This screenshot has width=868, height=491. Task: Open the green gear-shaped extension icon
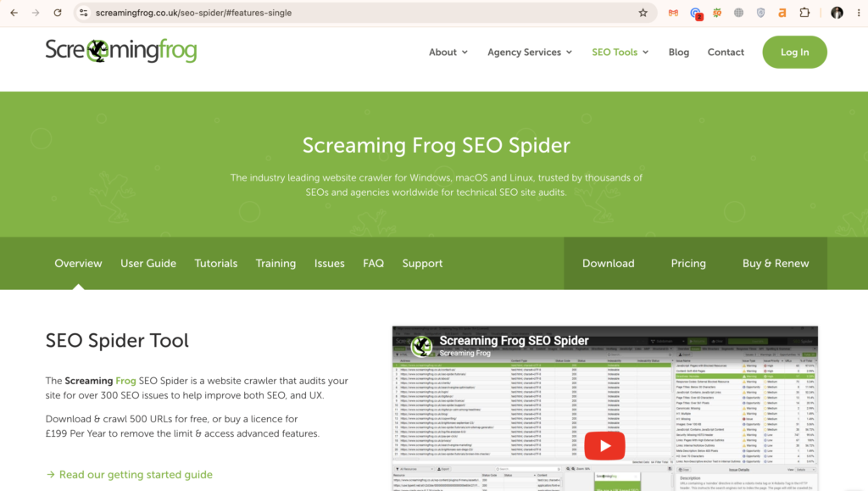tap(717, 13)
